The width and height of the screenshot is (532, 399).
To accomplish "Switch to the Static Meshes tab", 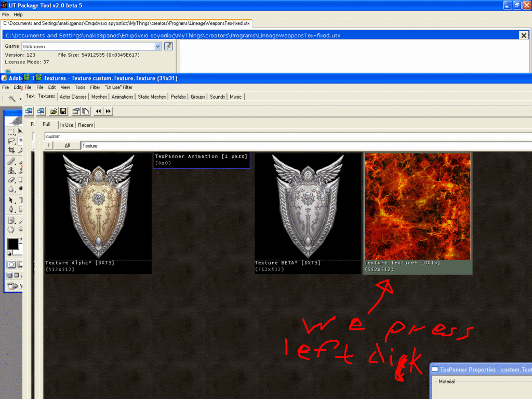I will [152, 97].
